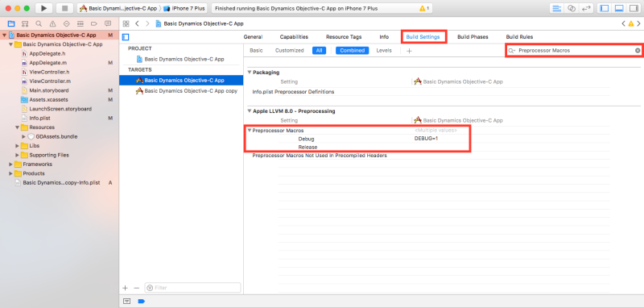Show the debug area console button
This screenshot has width=644, height=308.
[127, 302]
